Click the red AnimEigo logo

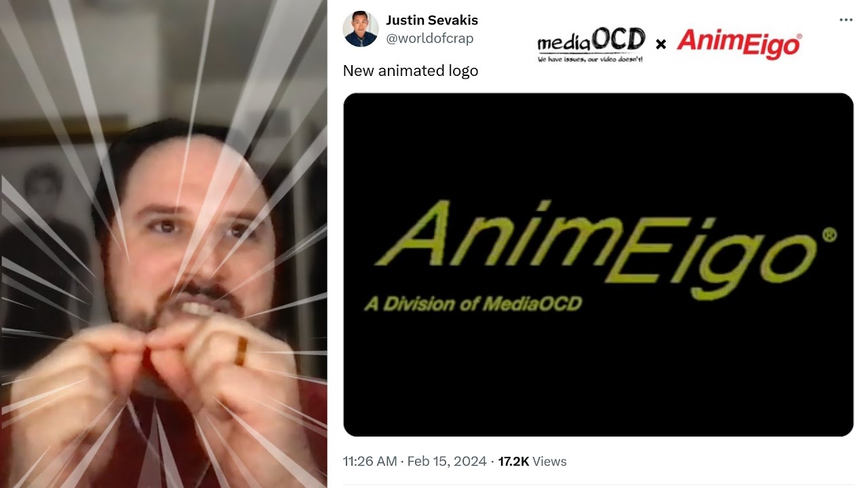point(739,44)
